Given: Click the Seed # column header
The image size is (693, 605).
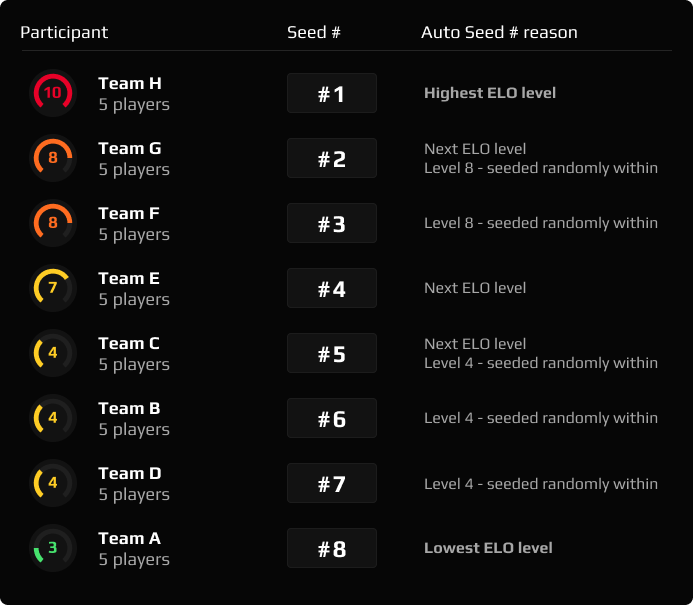Looking at the screenshot, I should click(x=314, y=32).
